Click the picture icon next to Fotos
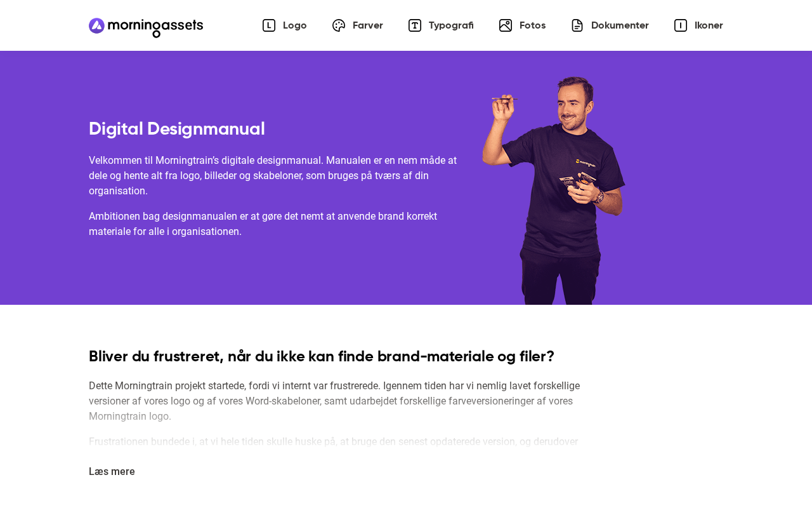 pyautogui.click(x=506, y=25)
